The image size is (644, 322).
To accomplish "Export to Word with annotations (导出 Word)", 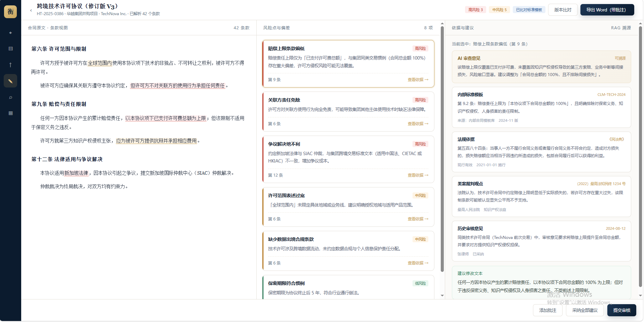I will pos(607,10).
